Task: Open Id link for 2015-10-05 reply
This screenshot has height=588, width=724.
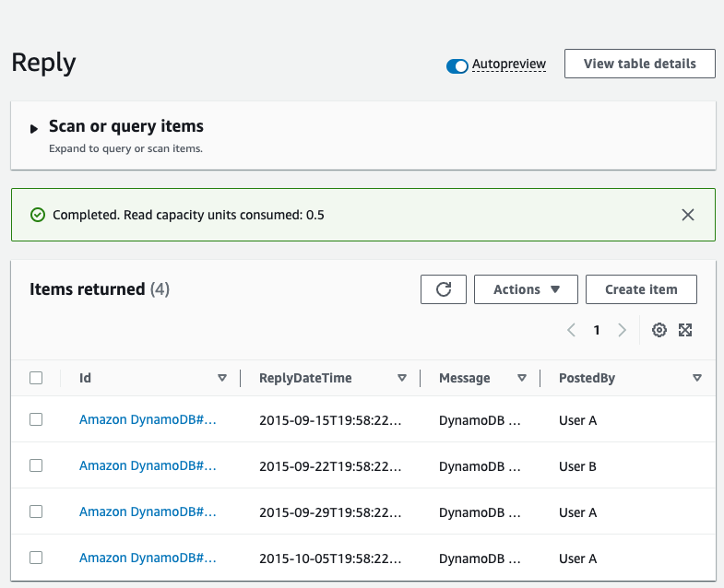Action: tap(148, 558)
